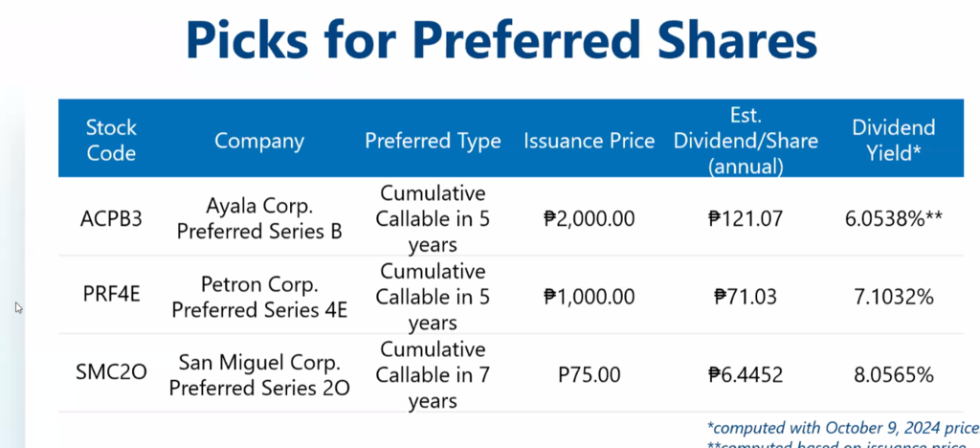Click "San Miguel Corp. Preferred Series 2O" cell

pos(259,374)
